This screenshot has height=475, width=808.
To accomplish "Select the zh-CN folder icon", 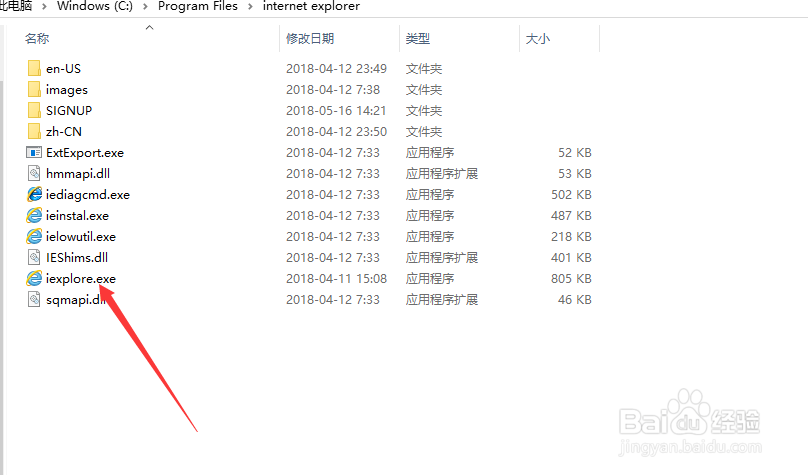I will (34, 131).
